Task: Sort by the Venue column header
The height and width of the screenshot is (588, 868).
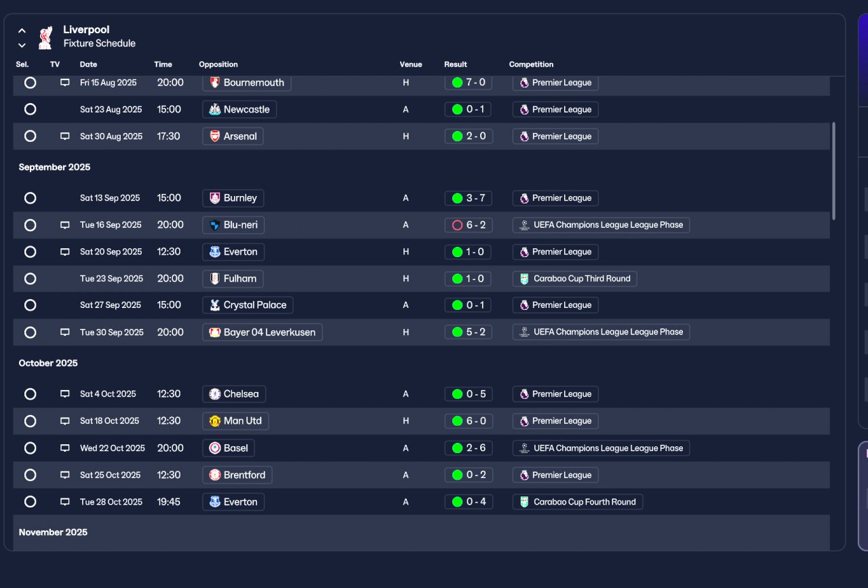Action: (411, 64)
